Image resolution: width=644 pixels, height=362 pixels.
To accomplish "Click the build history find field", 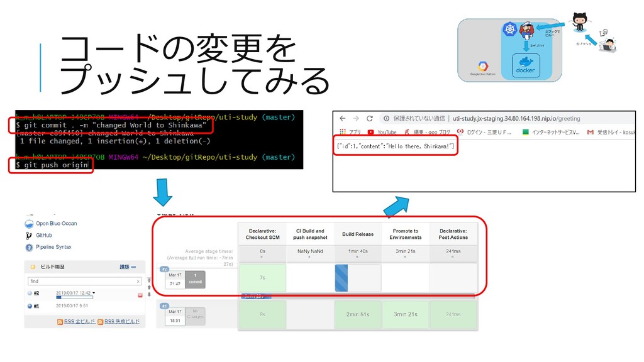I will pyautogui.click(x=84, y=281).
